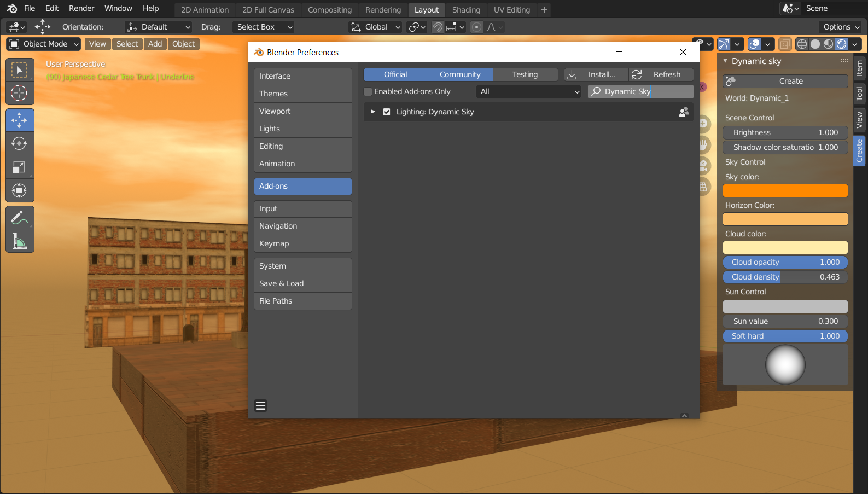This screenshot has width=868, height=494.
Task: Click the drag handle of Dynamic sky panel
Action: (844, 61)
